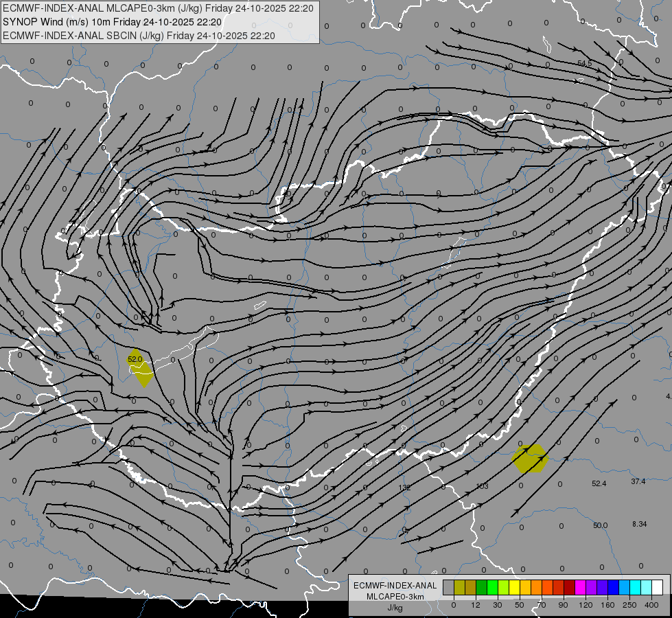This screenshot has width=672, height=618.
Task: Click the SBCIN title line in header
Action: pyautogui.click(x=139, y=36)
